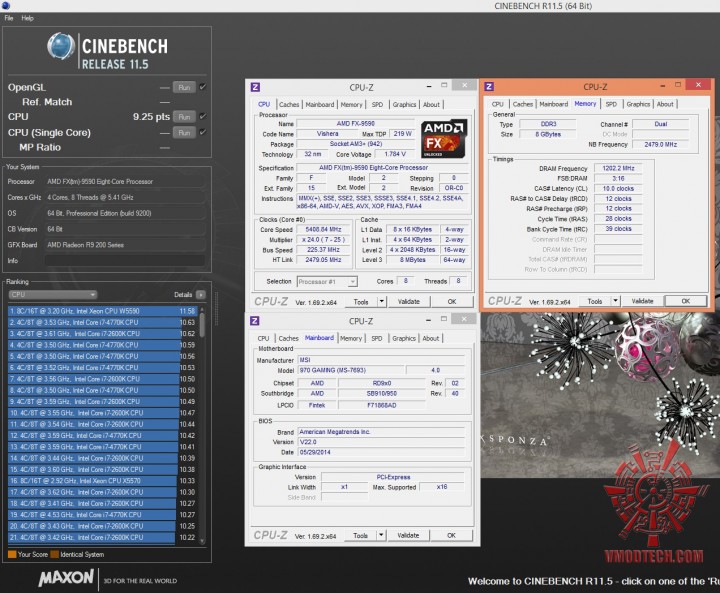This screenshot has width=720, height=593.
Task: Close the CPU-Z Memory window
Action: [x=698, y=85]
